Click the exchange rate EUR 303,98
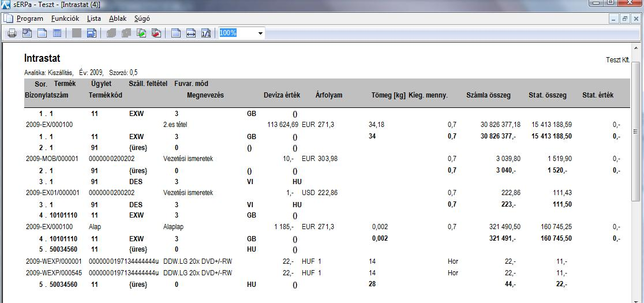The width and height of the screenshot is (644, 303). [x=320, y=159]
